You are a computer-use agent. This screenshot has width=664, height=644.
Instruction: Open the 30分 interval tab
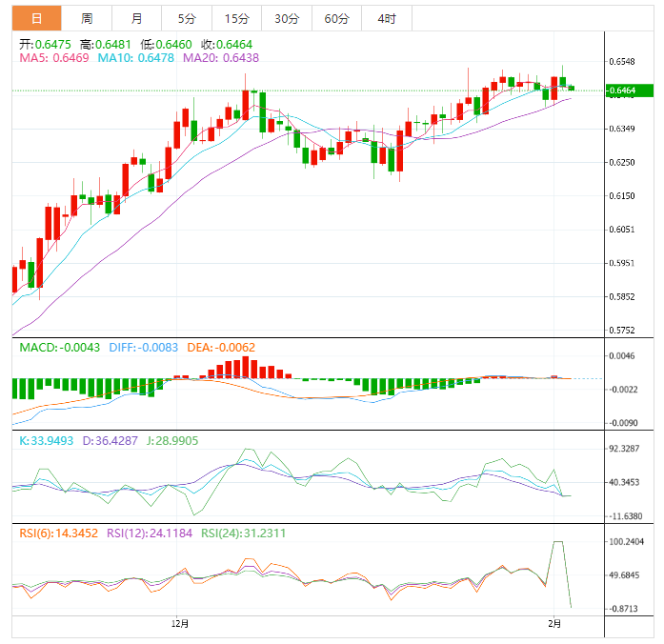(x=286, y=18)
